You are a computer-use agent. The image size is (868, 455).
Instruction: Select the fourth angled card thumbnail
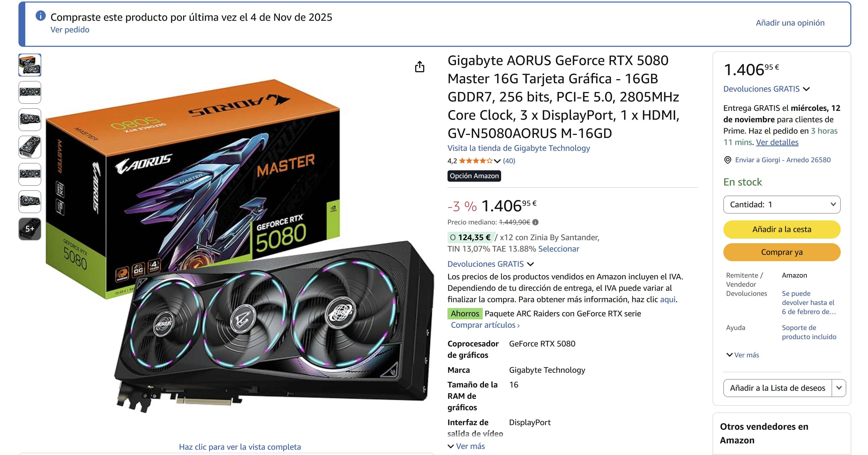pyautogui.click(x=30, y=147)
